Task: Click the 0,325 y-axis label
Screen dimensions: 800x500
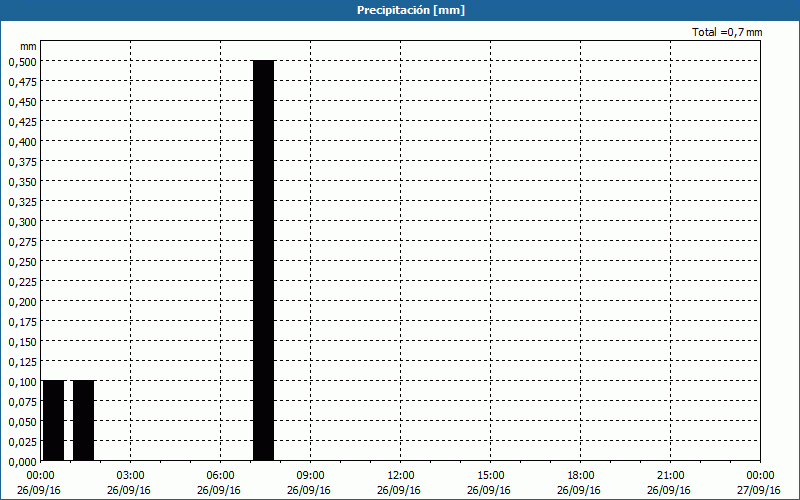Action: click(22, 202)
